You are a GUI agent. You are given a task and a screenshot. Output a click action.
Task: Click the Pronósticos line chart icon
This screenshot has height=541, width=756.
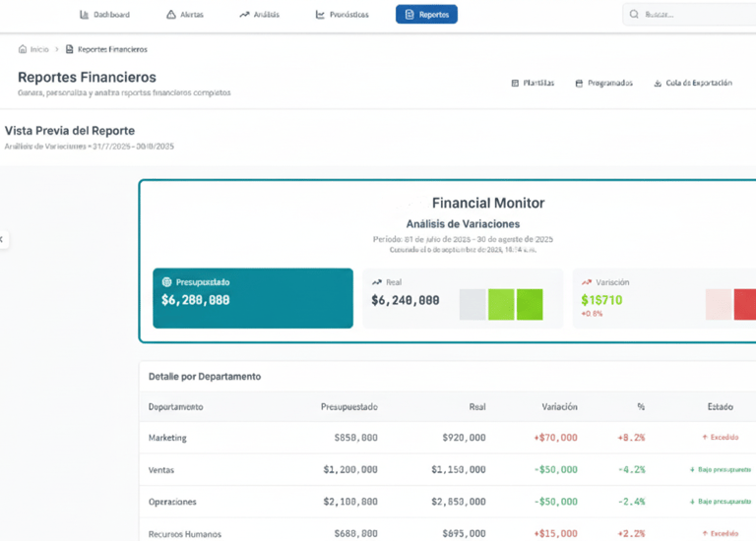coord(320,15)
